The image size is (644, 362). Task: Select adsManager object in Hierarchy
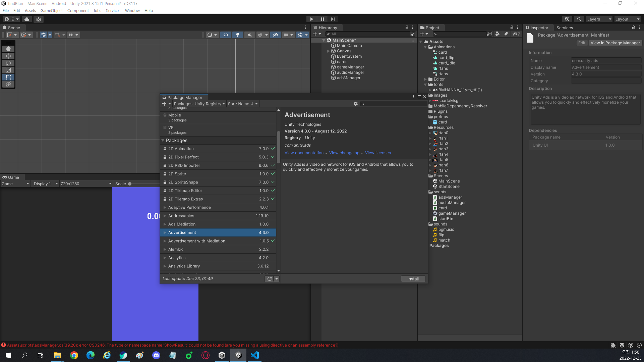[x=349, y=78]
